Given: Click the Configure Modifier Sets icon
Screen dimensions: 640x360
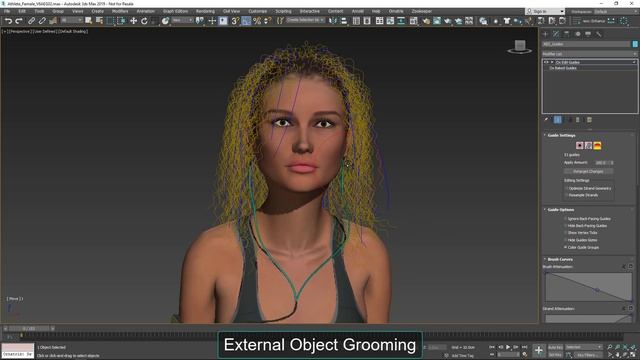Looking at the screenshot, I should click(589, 120).
